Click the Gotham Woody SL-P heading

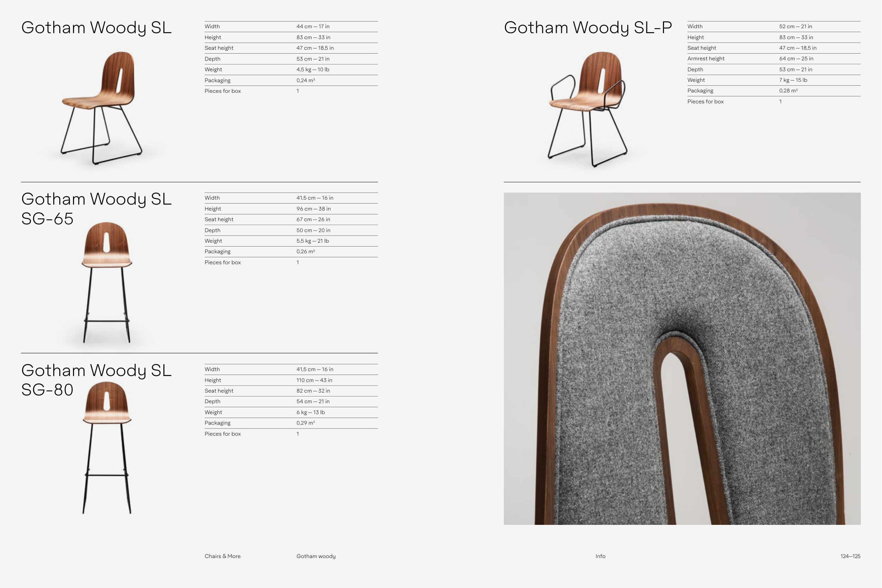coord(588,28)
